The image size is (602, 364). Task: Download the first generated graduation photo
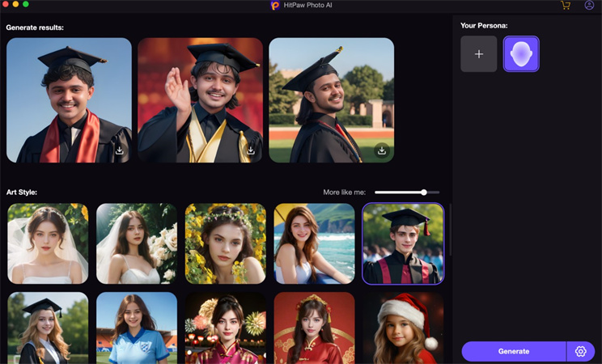point(119,150)
